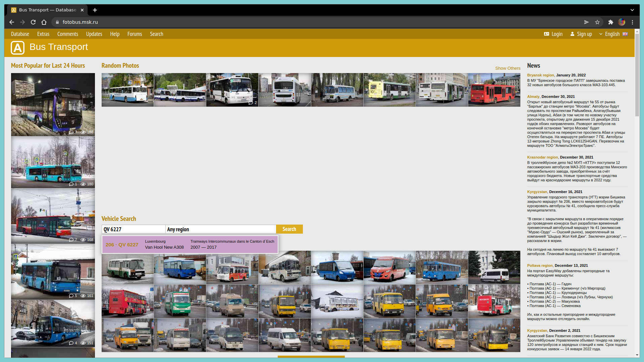Reload the page with refresh icon
Screen dimensions: 644x362
click(33, 22)
